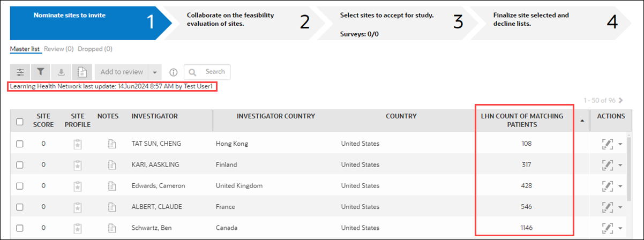Check the row for Schwartz, Ben
644x240 pixels.
20,228
